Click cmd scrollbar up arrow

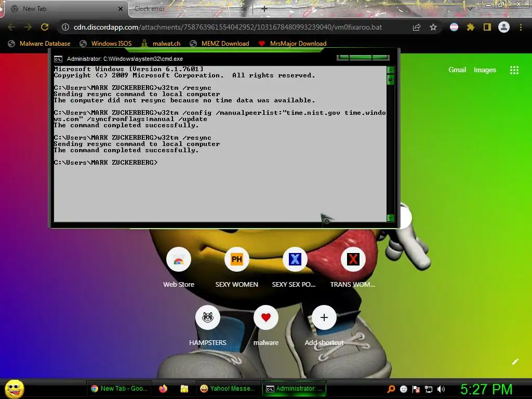(390, 70)
